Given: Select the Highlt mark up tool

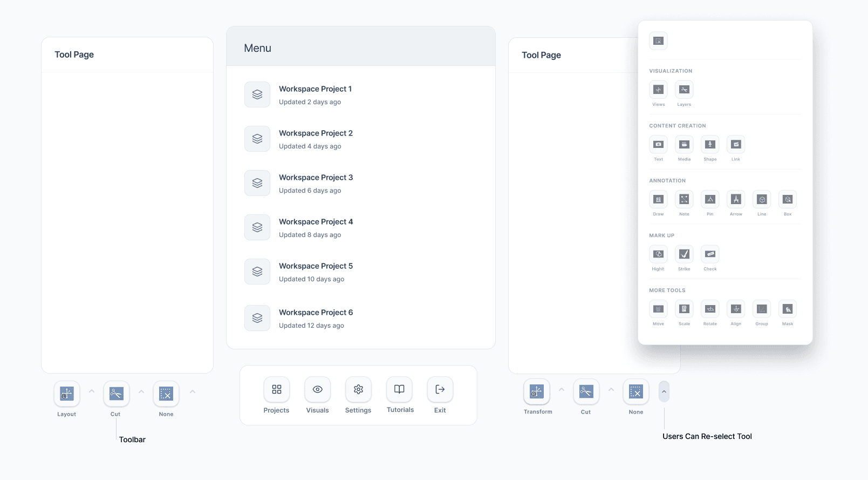Looking at the screenshot, I should pyautogui.click(x=659, y=254).
